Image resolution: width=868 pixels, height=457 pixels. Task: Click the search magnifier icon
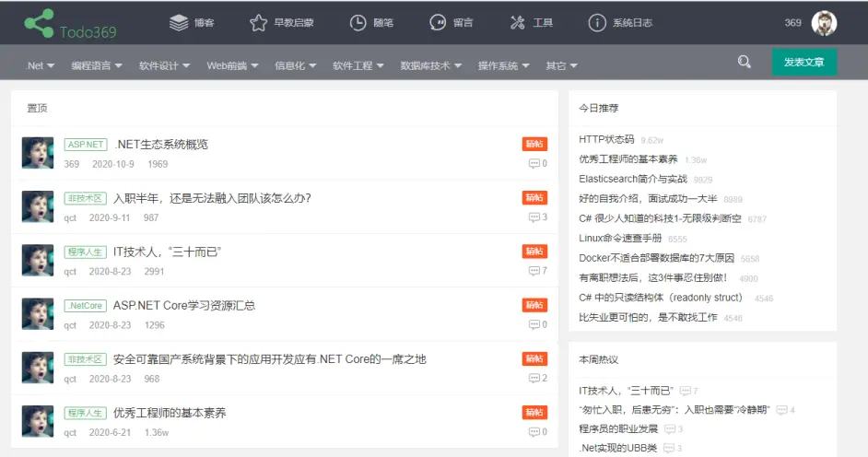tap(744, 62)
